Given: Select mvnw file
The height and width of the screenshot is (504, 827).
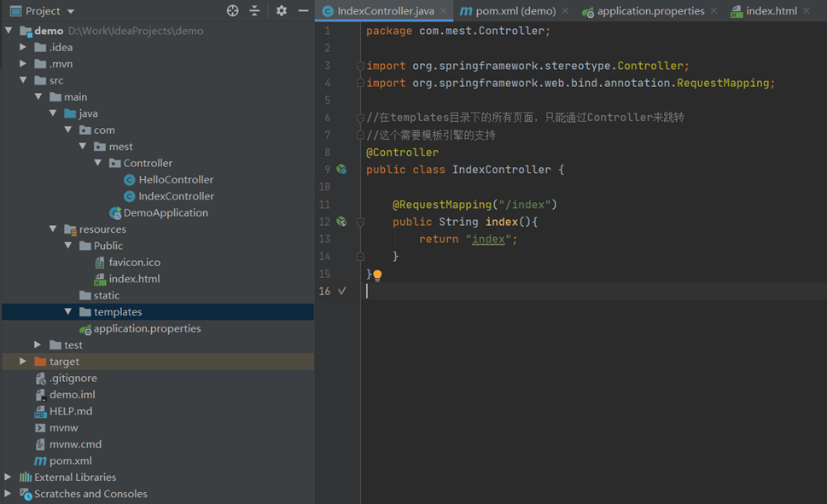Looking at the screenshot, I should tap(63, 427).
